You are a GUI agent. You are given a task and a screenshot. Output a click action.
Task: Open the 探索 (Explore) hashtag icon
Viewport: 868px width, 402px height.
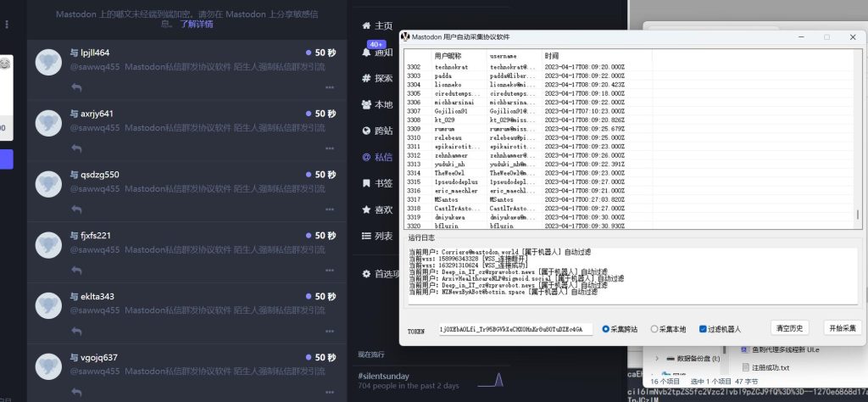tap(366, 79)
